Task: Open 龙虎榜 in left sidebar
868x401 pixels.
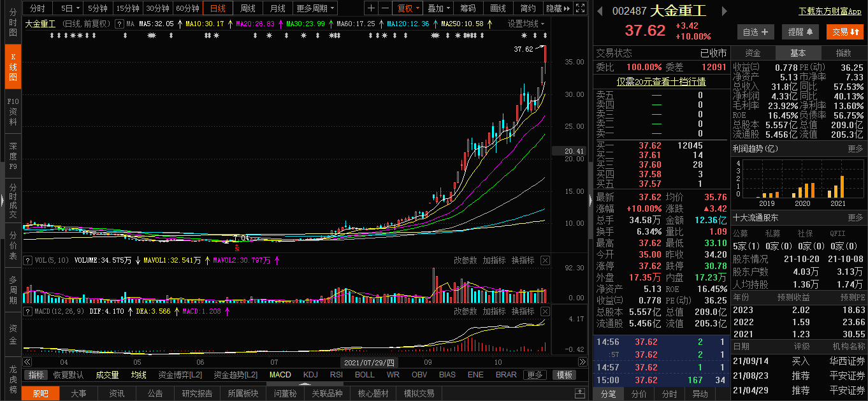Action: [x=13, y=378]
